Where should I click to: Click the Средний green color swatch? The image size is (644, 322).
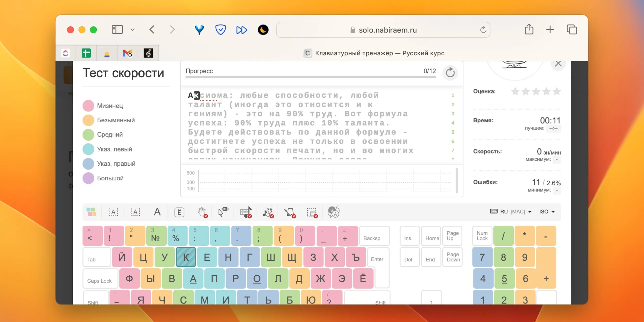(x=88, y=135)
